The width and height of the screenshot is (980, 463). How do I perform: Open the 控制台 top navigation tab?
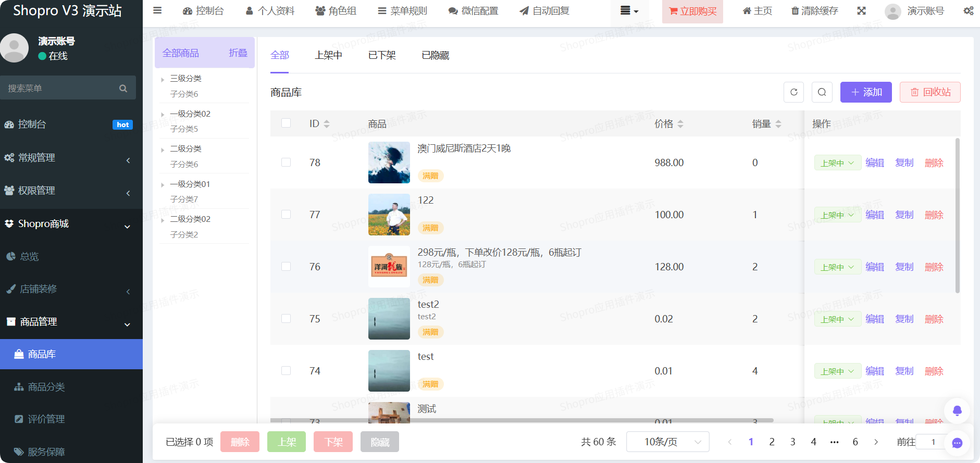tap(203, 11)
